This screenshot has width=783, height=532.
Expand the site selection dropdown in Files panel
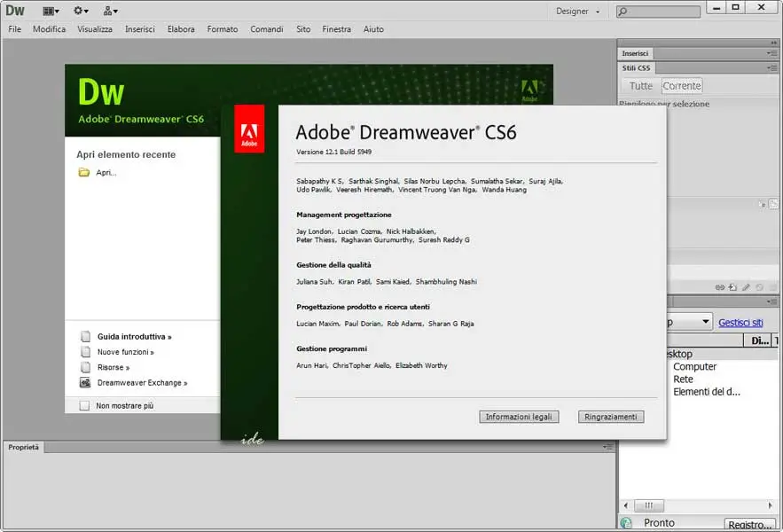click(x=705, y=322)
